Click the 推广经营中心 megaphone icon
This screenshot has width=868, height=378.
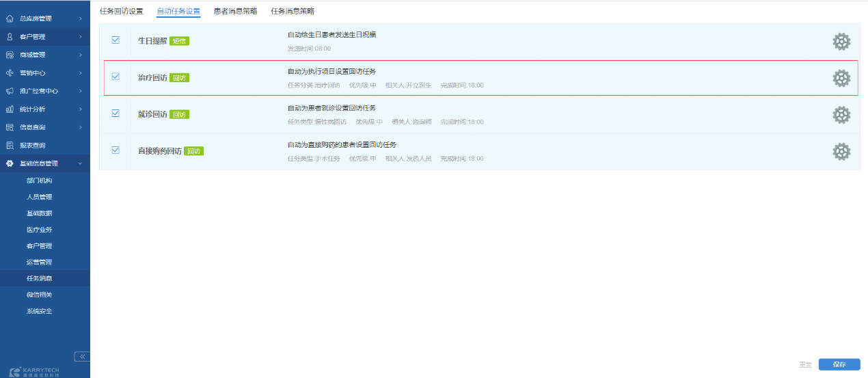click(10, 91)
